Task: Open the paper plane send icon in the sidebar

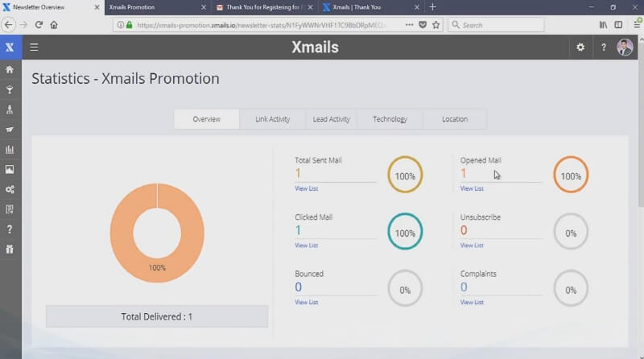Action: pyautogui.click(x=10, y=130)
